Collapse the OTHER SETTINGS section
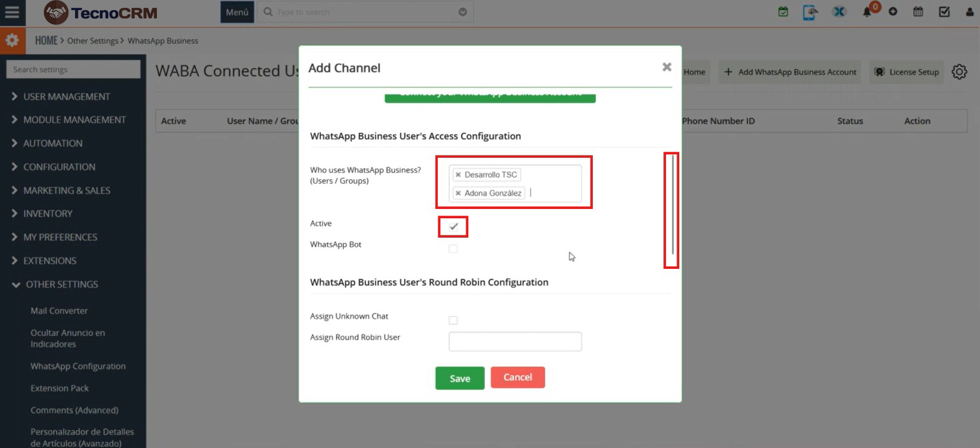The height and width of the screenshot is (448, 980). click(61, 284)
